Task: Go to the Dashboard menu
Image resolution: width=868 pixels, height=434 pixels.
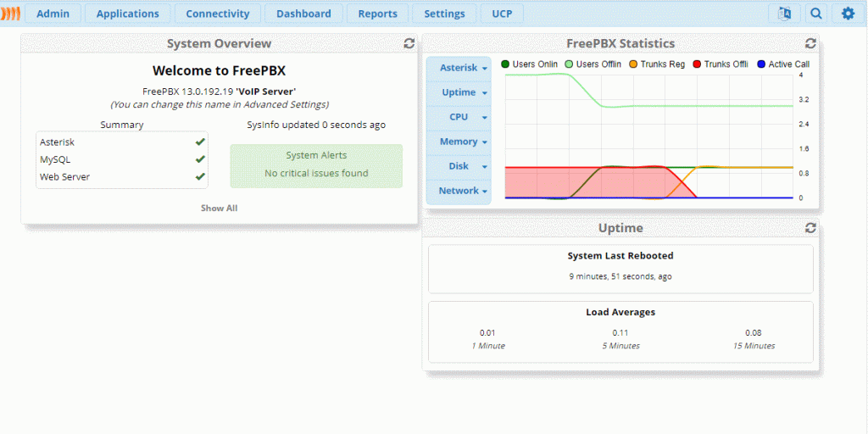Action: click(304, 14)
